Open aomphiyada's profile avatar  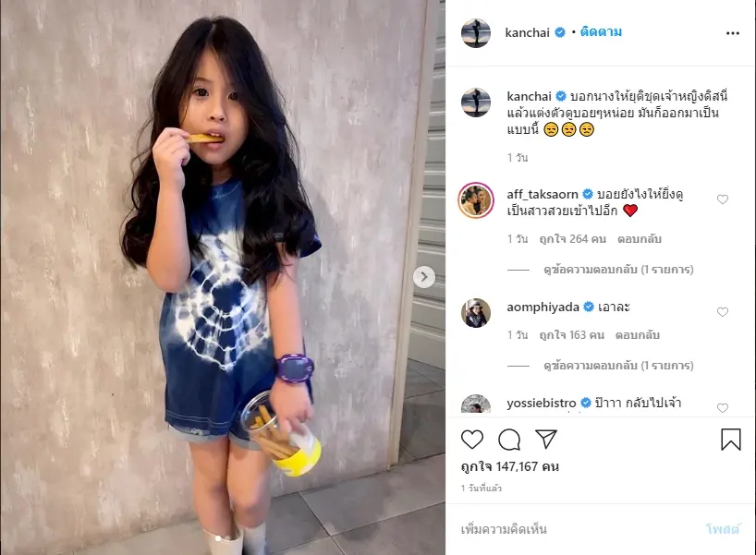[x=476, y=313]
